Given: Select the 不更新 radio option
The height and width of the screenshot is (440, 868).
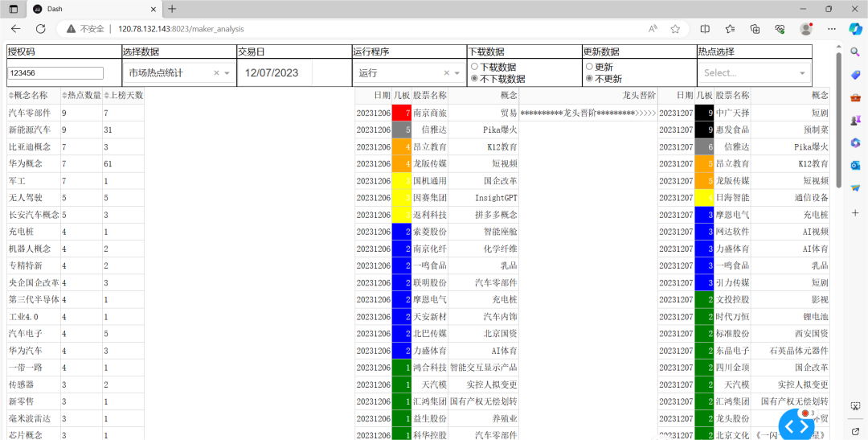Looking at the screenshot, I should click(x=590, y=79).
